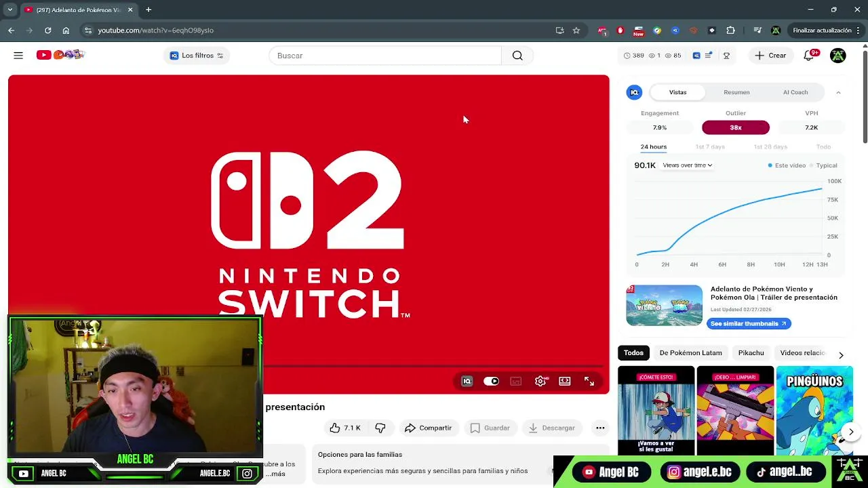The height and width of the screenshot is (488, 868).
Task: Select the Videos relacionados chip
Action: (x=802, y=352)
